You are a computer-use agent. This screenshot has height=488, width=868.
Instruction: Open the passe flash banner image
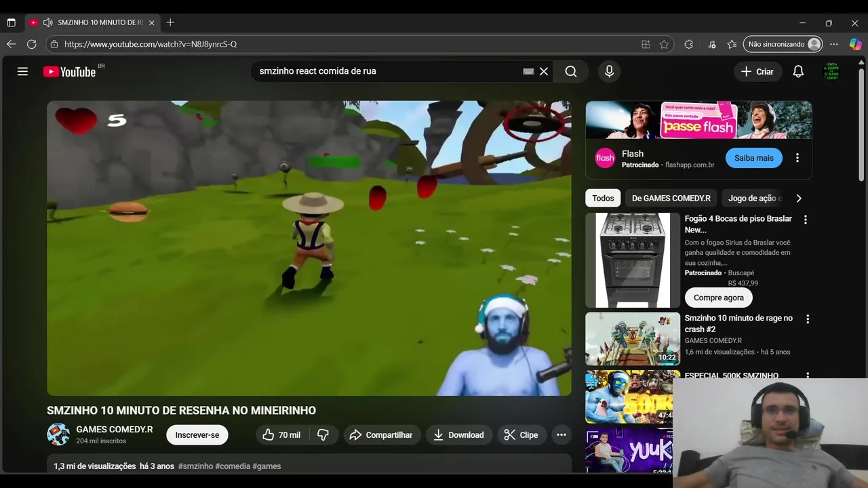[x=698, y=120]
